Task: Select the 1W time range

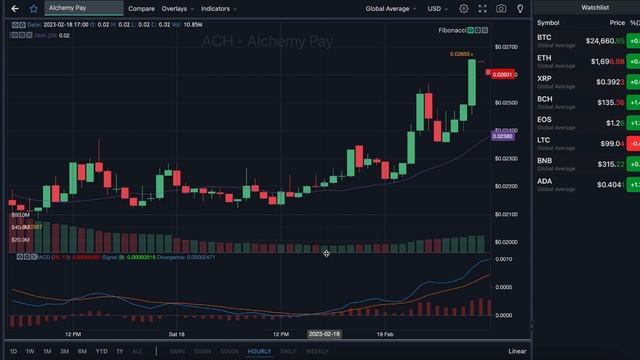Action: pyautogui.click(x=30, y=351)
